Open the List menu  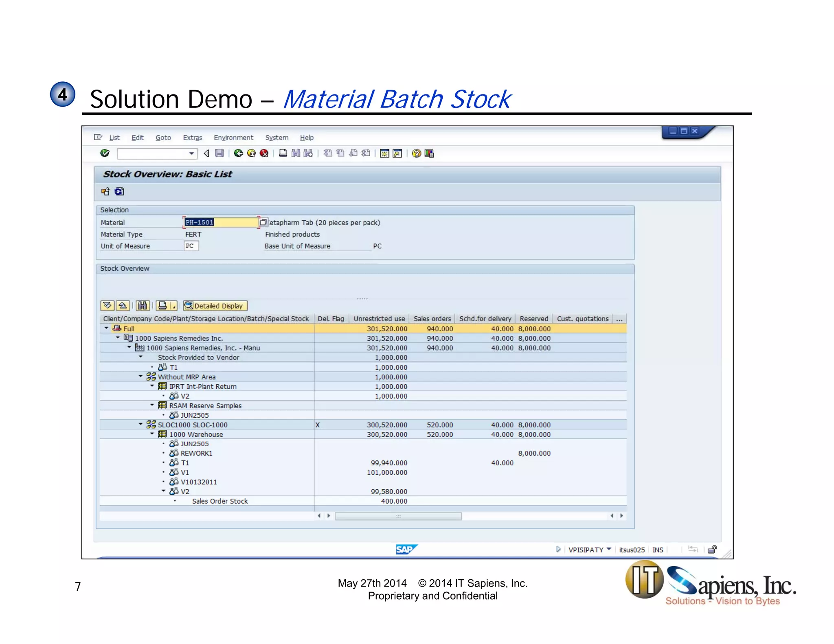(114, 138)
